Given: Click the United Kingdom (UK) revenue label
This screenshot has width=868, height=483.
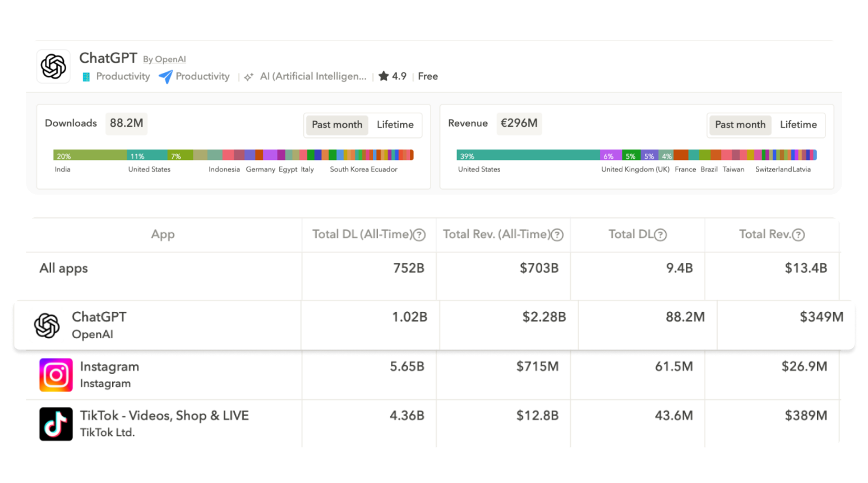Looking at the screenshot, I should click(x=635, y=169).
